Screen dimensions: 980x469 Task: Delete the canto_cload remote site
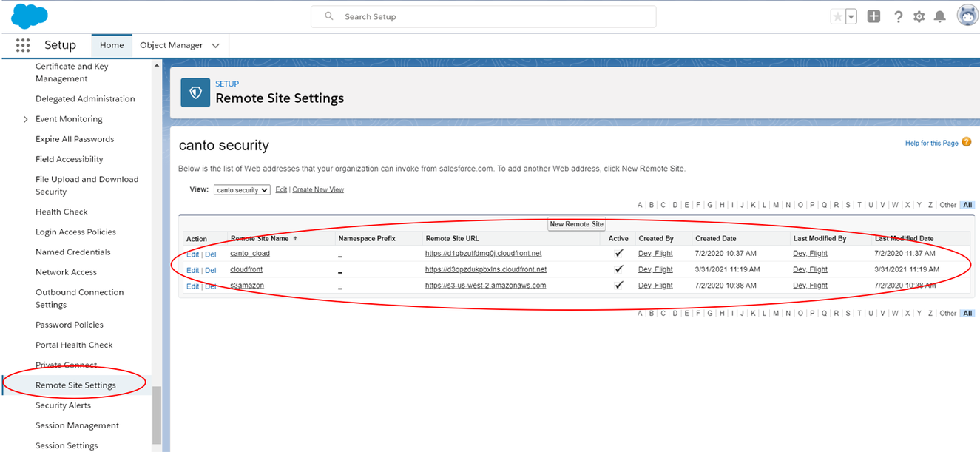point(211,254)
